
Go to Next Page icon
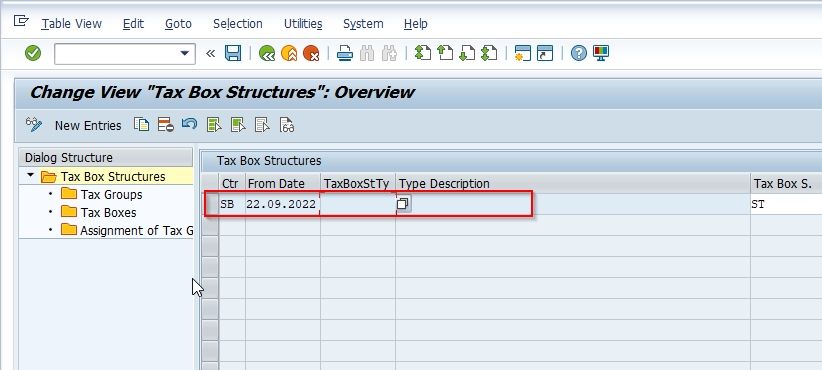tap(467, 53)
